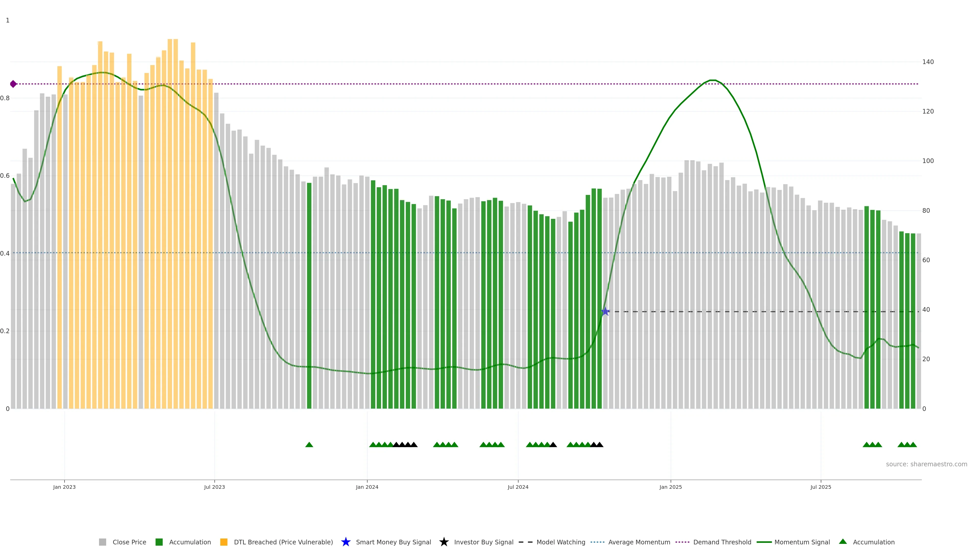Click the purple diamond Demand Threshold marker
The image size is (980, 551).
pos(13,84)
